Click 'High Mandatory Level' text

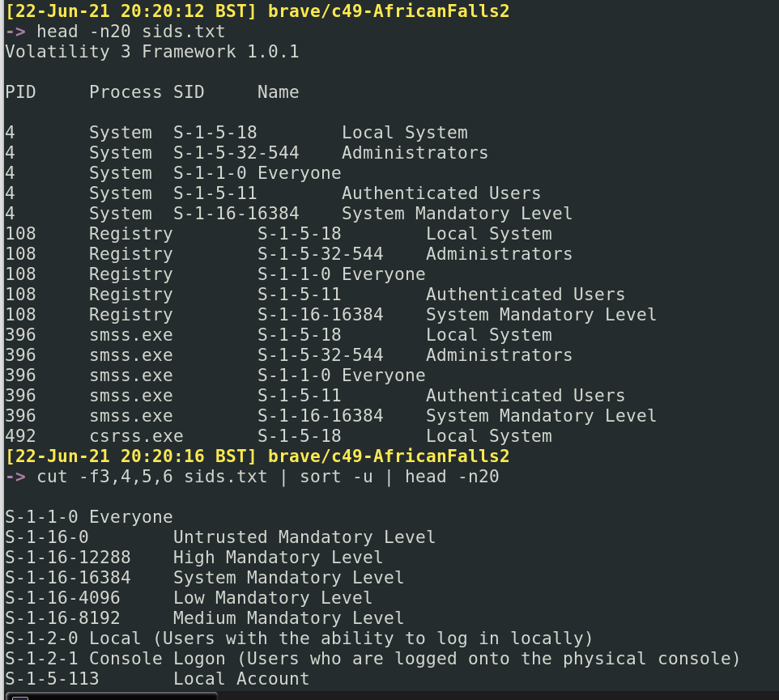278,558
